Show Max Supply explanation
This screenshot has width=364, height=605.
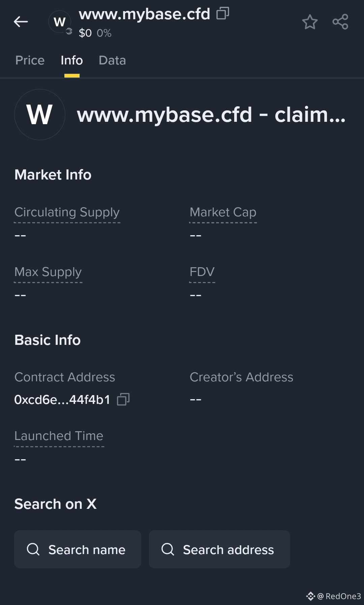point(48,272)
